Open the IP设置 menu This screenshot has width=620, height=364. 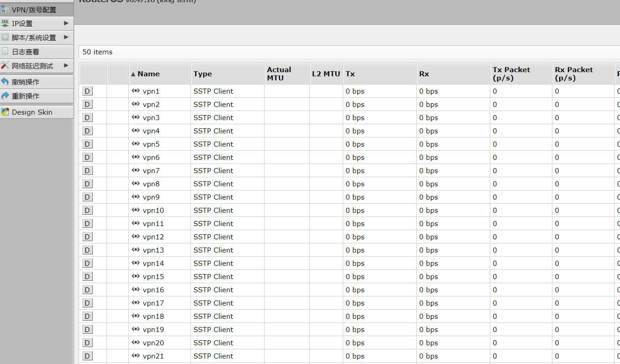[37, 23]
